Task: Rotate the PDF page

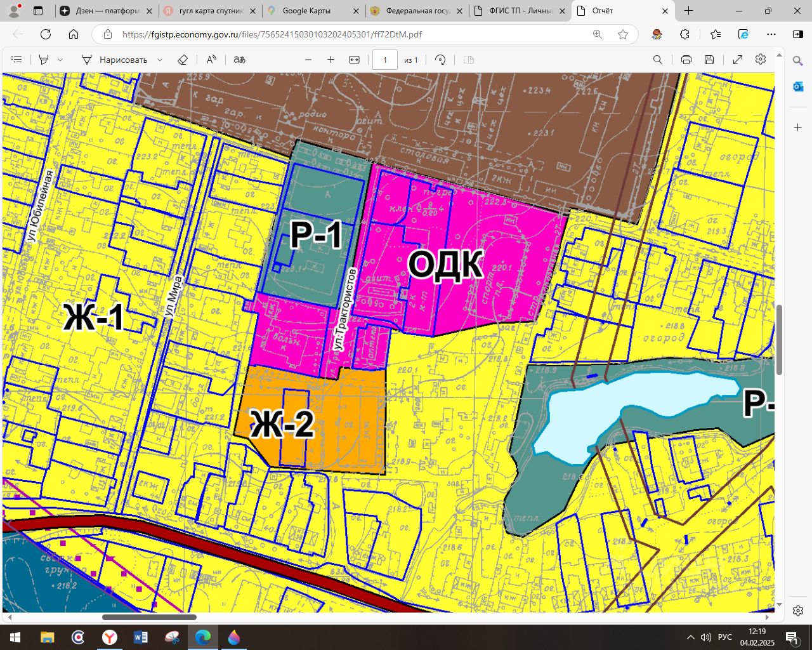Action: coord(440,60)
